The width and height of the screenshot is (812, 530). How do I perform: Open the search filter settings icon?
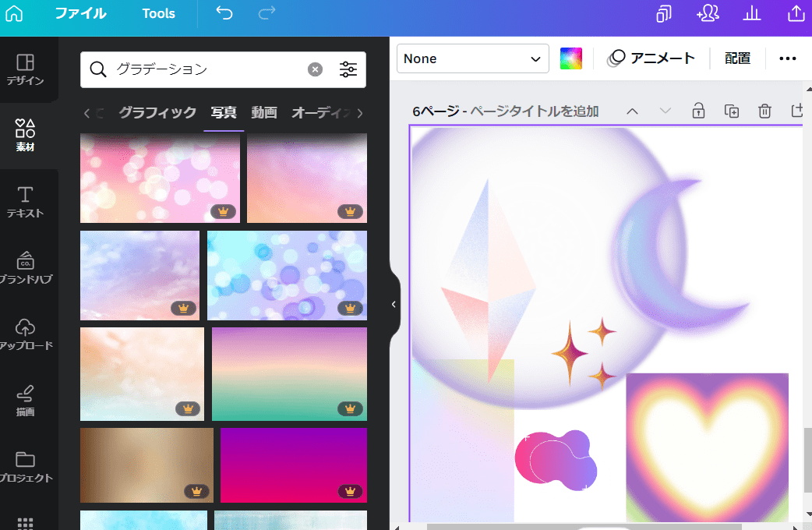pyautogui.click(x=348, y=69)
